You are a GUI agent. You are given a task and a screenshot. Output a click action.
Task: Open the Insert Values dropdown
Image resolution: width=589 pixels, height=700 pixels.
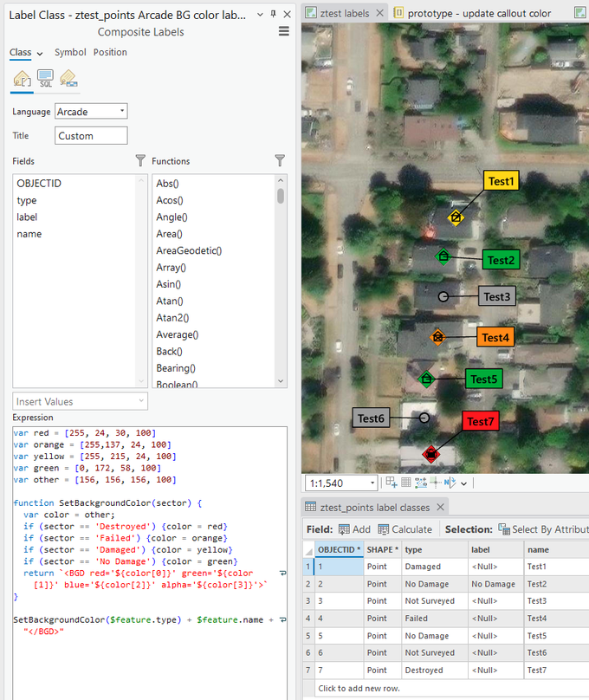point(80,401)
